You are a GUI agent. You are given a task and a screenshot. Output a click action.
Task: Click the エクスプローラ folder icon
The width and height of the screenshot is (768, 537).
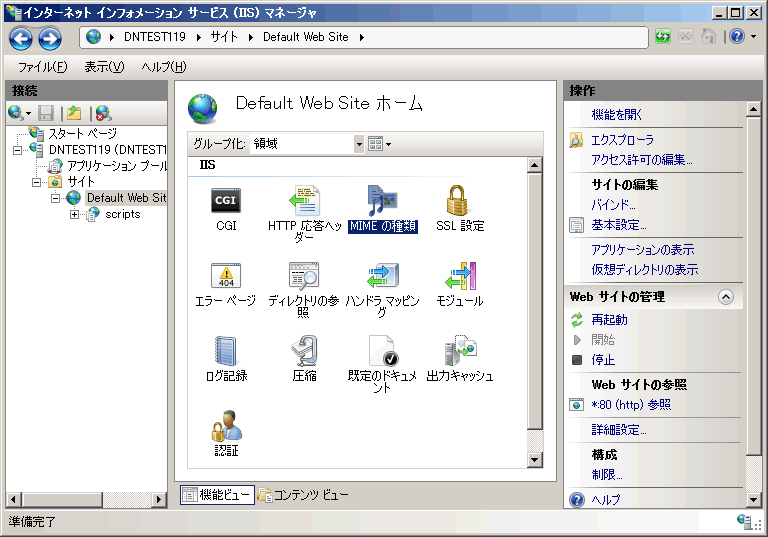tap(576, 140)
